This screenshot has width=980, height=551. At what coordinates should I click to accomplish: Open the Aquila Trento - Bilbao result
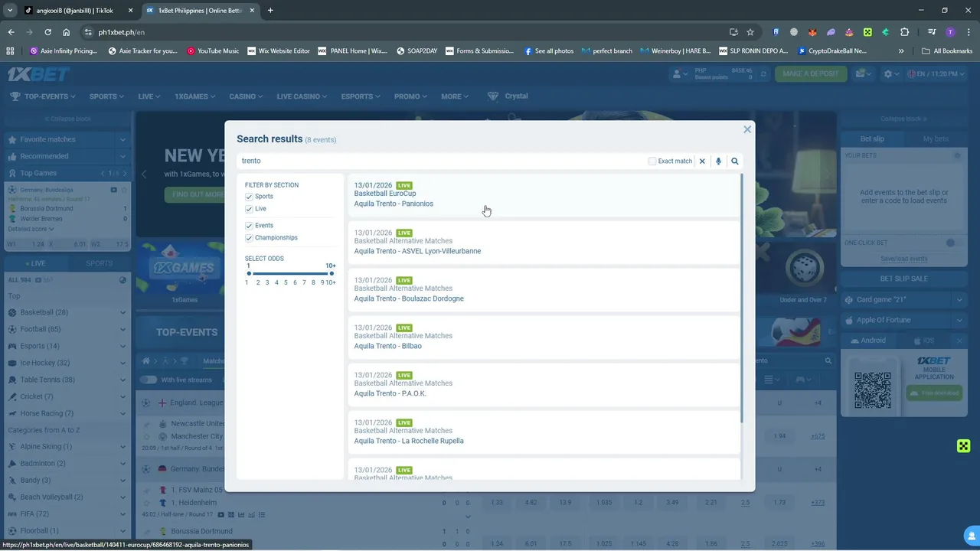click(x=544, y=337)
